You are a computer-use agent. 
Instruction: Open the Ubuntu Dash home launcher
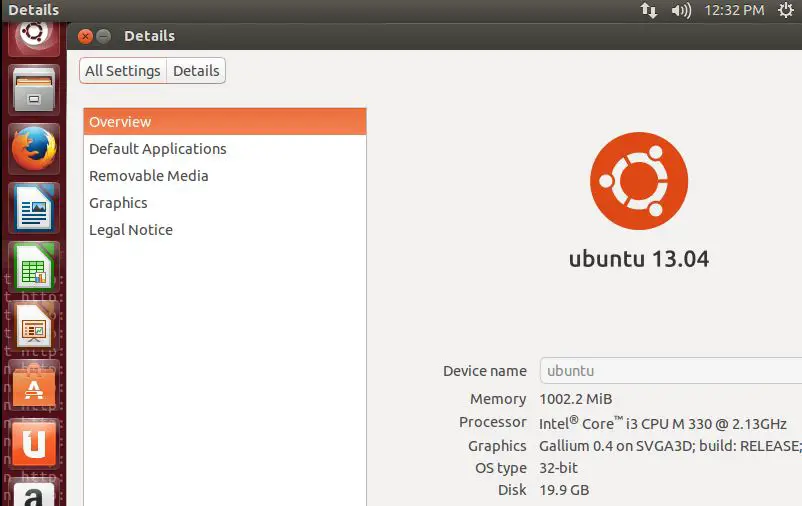[34, 36]
